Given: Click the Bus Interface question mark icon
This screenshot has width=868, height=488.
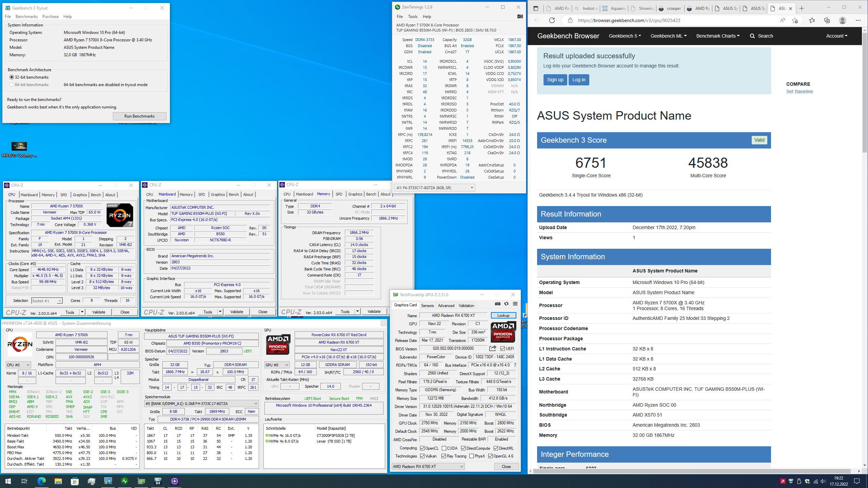Looking at the screenshot, I should point(515,365).
